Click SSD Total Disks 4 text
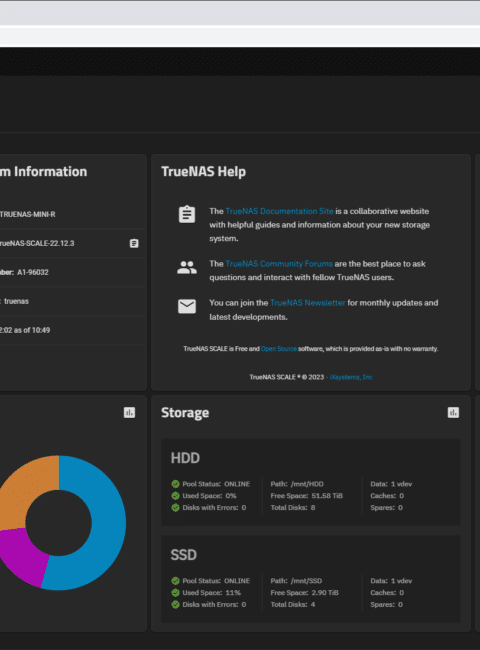Screen dimensions: 480x650 pos(293,604)
